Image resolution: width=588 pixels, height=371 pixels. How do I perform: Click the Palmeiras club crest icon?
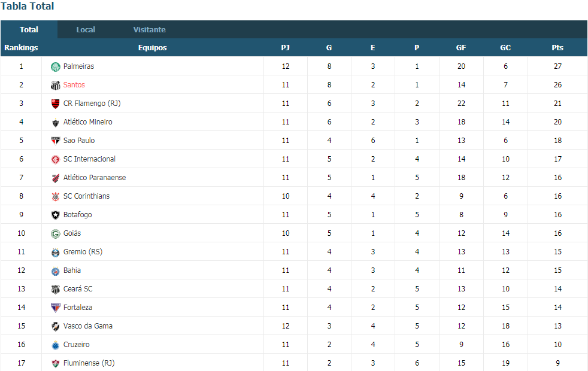coord(56,66)
